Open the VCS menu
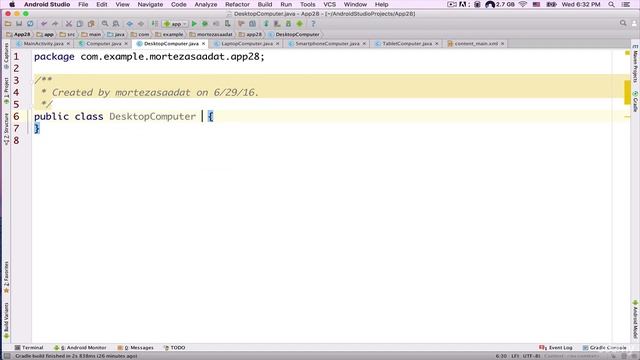Screen dimensions: 640x360 [x=329, y=4]
